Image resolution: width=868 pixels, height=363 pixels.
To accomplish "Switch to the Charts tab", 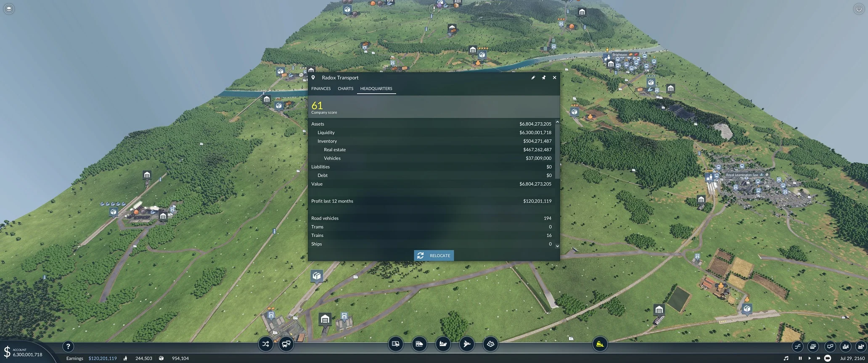I will coord(345,89).
